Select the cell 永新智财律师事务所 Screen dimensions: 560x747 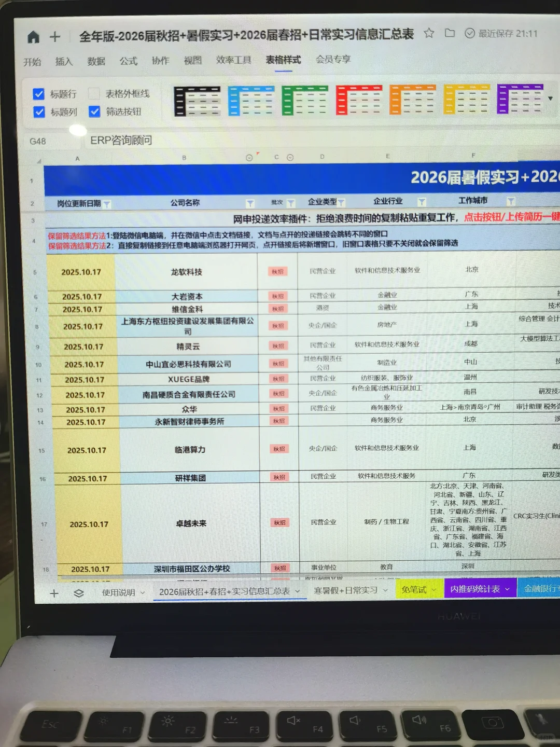tap(189, 422)
